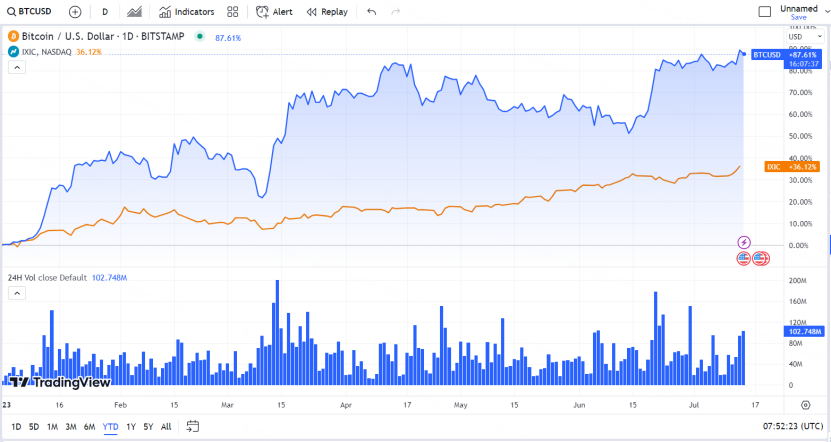
Task: Collapse the volume pane legend arrow
Action: click(17, 293)
